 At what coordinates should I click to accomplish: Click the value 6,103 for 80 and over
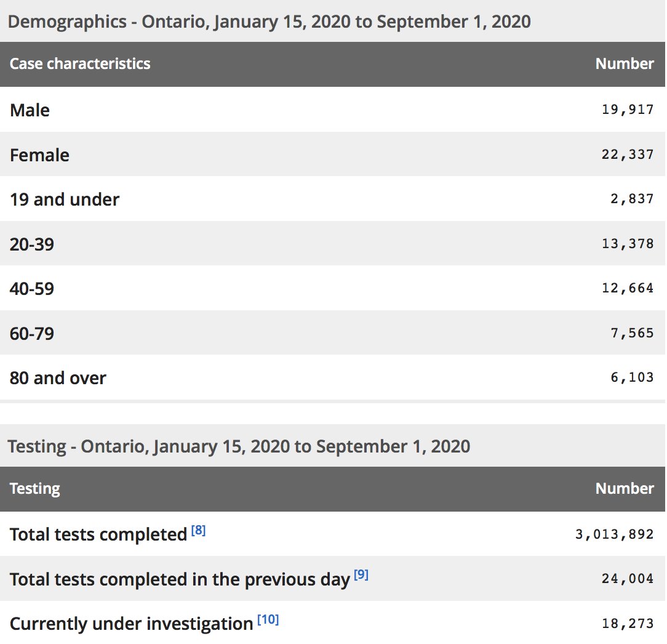[632, 377]
